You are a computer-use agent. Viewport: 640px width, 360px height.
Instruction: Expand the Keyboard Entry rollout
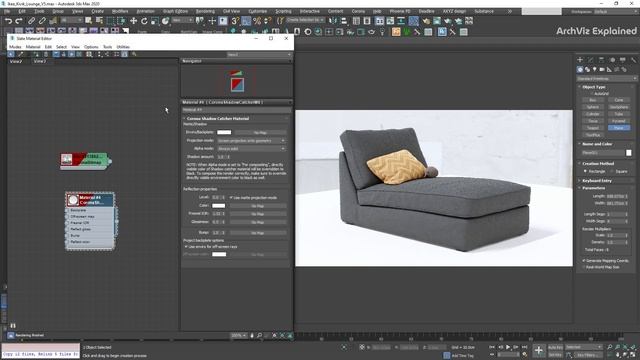597,180
